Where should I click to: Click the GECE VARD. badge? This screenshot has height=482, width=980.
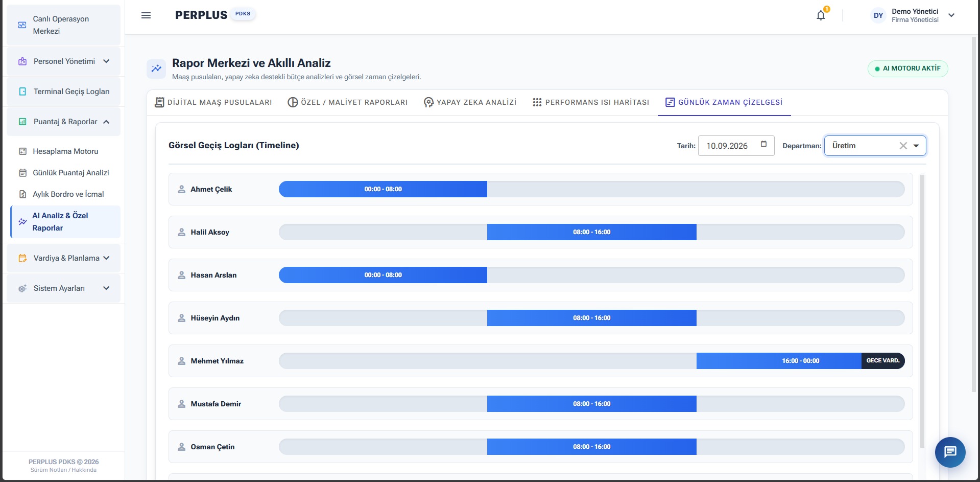[x=883, y=361]
